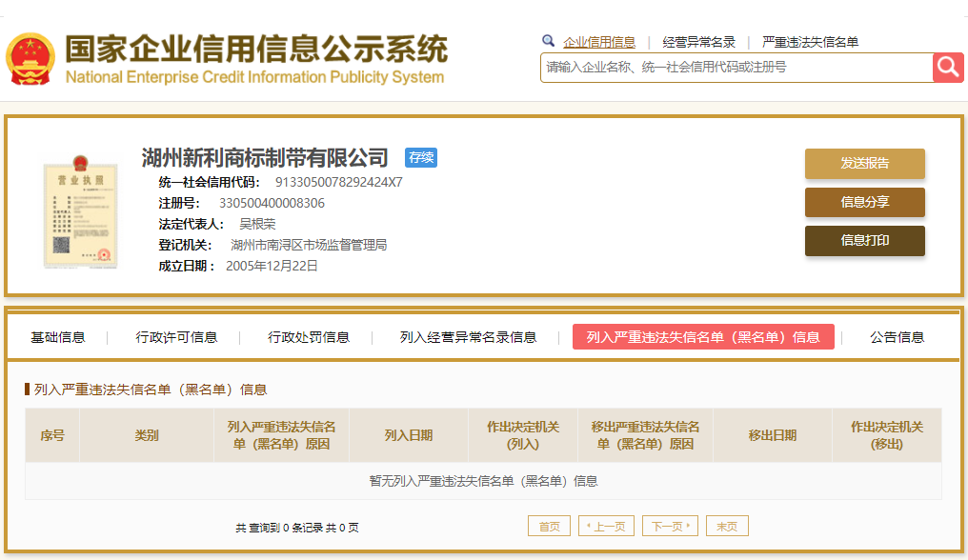The image size is (968, 560).
Task: Go to next page with 下一页
Action: pyautogui.click(x=670, y=526)
